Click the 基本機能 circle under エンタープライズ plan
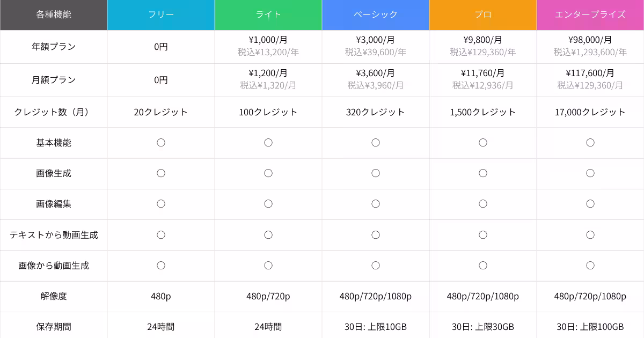 590,143
